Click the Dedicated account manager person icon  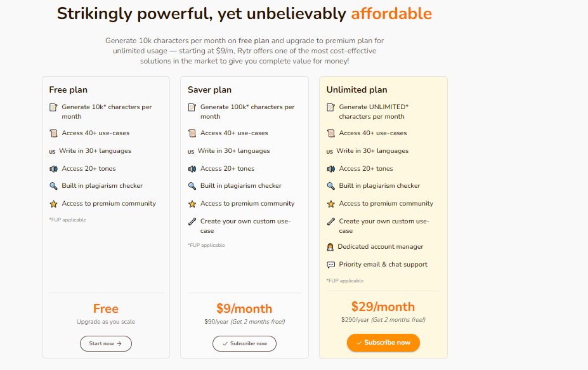[330, 247]
